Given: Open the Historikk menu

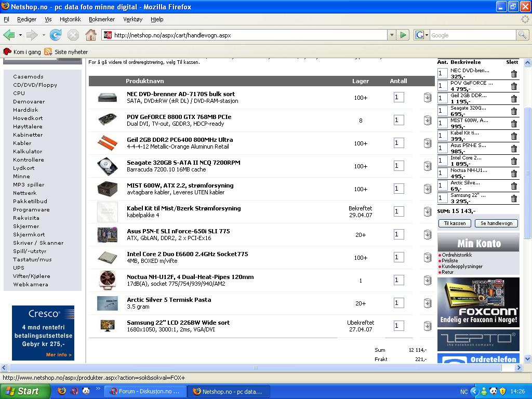Looking at the screenshot, I should click(70, 19).
